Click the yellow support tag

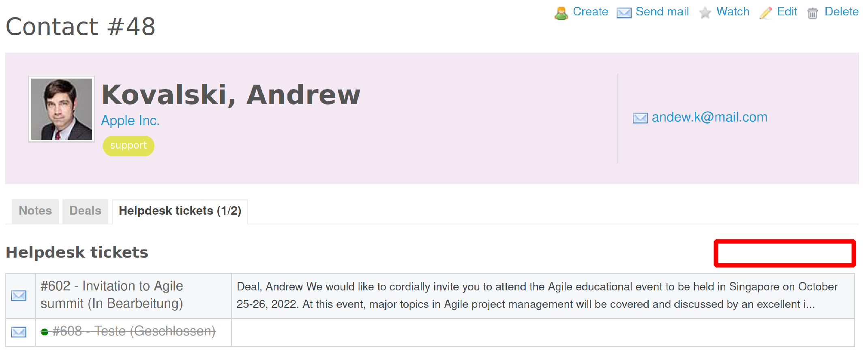pyautogui.click(x=129, y=145)
